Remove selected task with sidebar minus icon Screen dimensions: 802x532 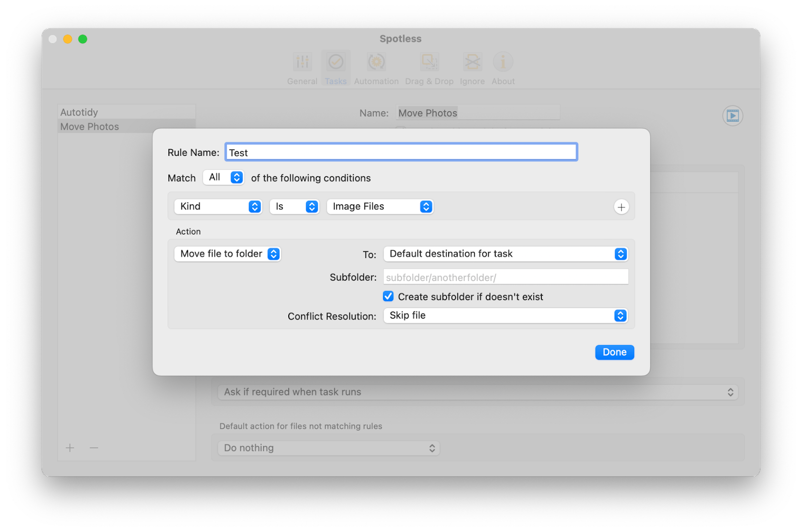click(93, 448)
